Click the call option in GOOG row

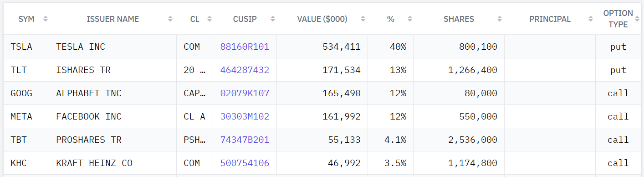pos(618,93)
